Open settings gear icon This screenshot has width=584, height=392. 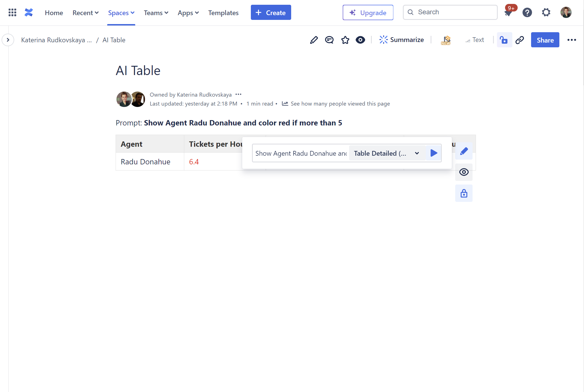[546, 13]
